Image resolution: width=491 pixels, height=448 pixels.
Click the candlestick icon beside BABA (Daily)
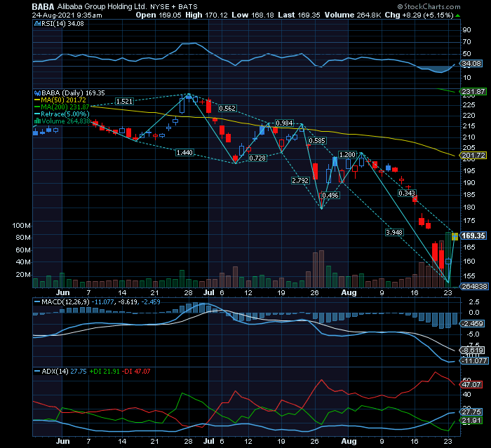(37, 93)
